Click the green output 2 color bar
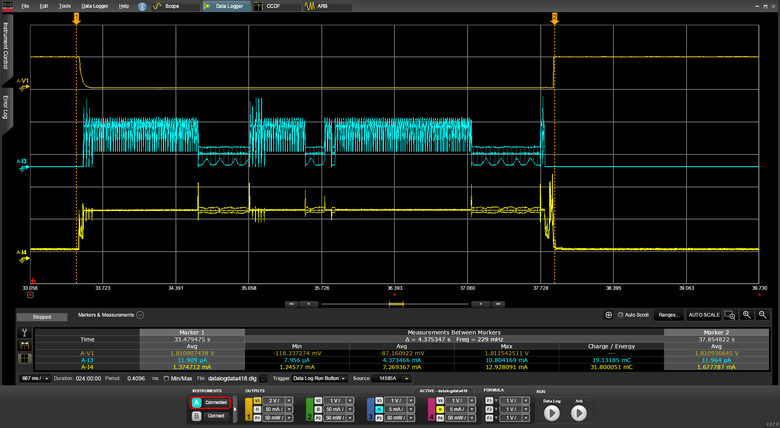Image resolution: width=780 pixels, height=428 pixels. click(309, 410)
